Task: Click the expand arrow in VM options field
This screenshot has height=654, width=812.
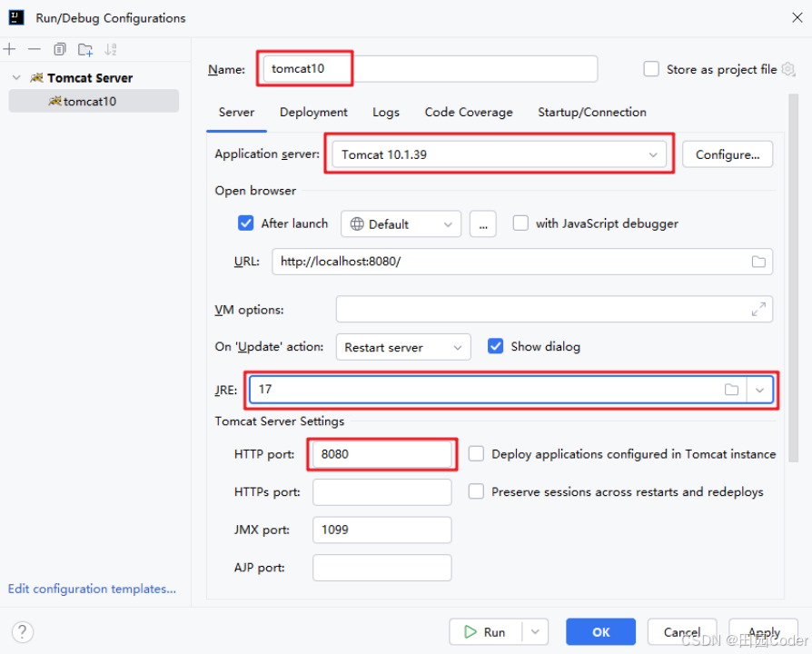Action: tap(759, 310)
